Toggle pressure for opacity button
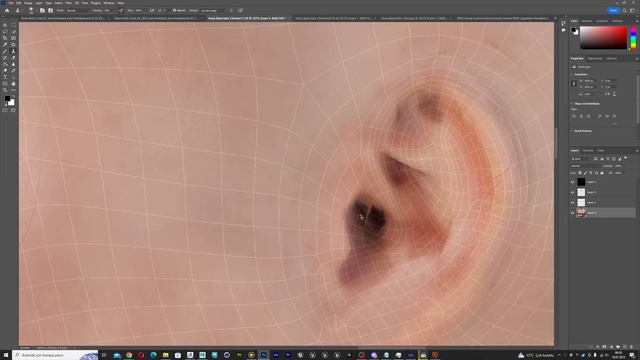The width and height of the screenshot is (640, 360). pos(121,11)
